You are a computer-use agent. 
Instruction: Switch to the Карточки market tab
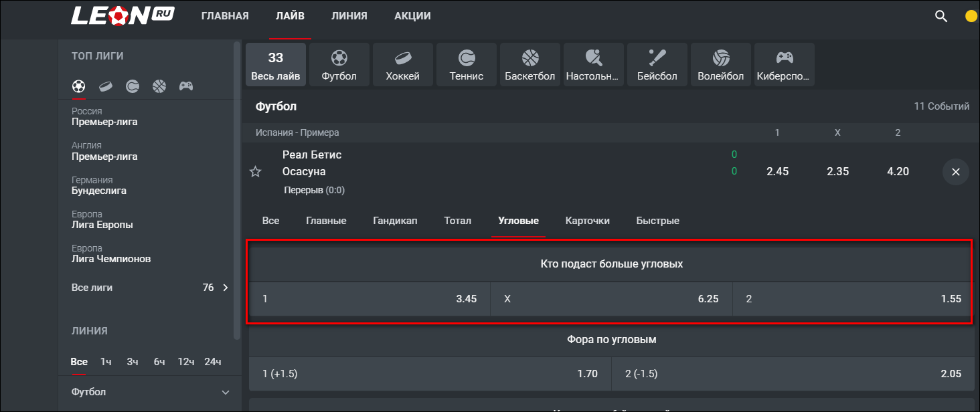[588, 221]
